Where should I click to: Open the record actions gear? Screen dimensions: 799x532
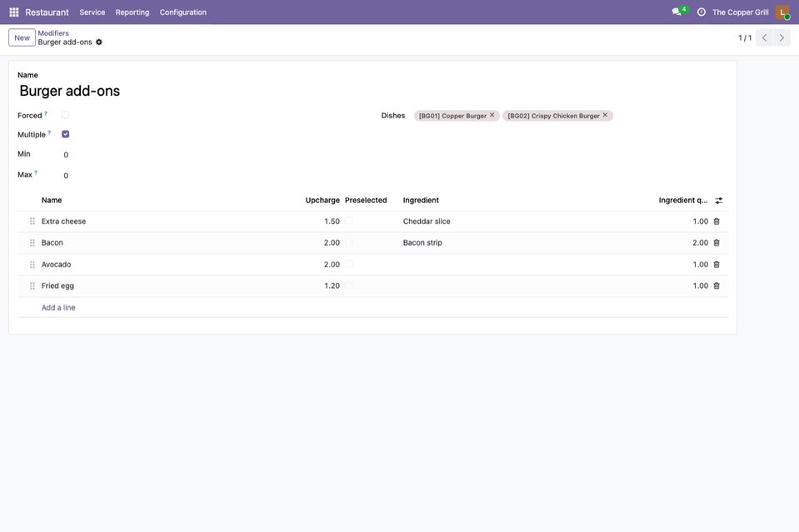(x=99, y=42)
